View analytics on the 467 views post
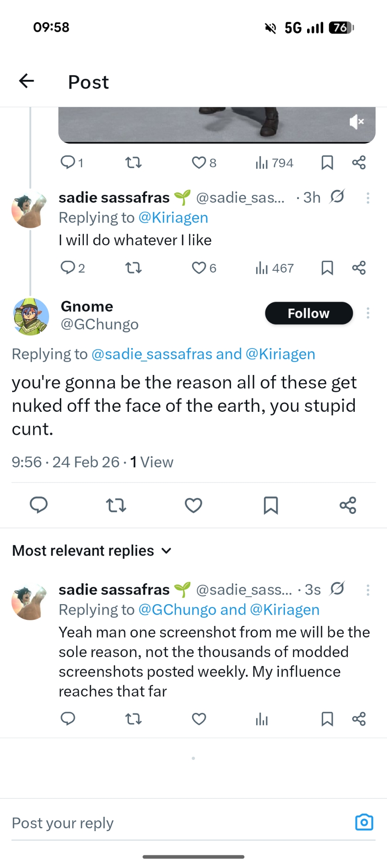 pyautogui.click(x=275, y=268)
